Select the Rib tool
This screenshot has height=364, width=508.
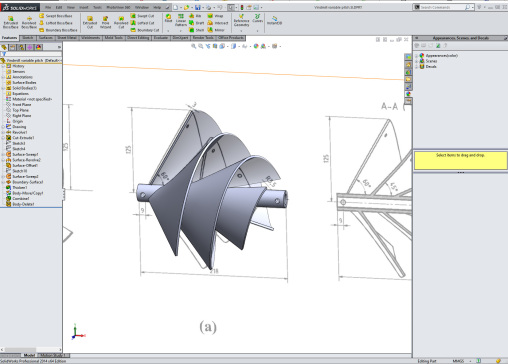[195, 16]
